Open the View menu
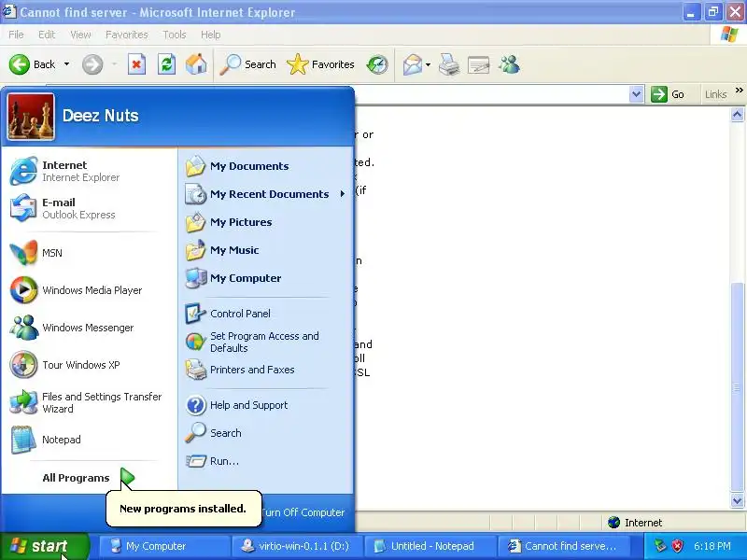The image size is (747, 560). [x=80, y=35]
